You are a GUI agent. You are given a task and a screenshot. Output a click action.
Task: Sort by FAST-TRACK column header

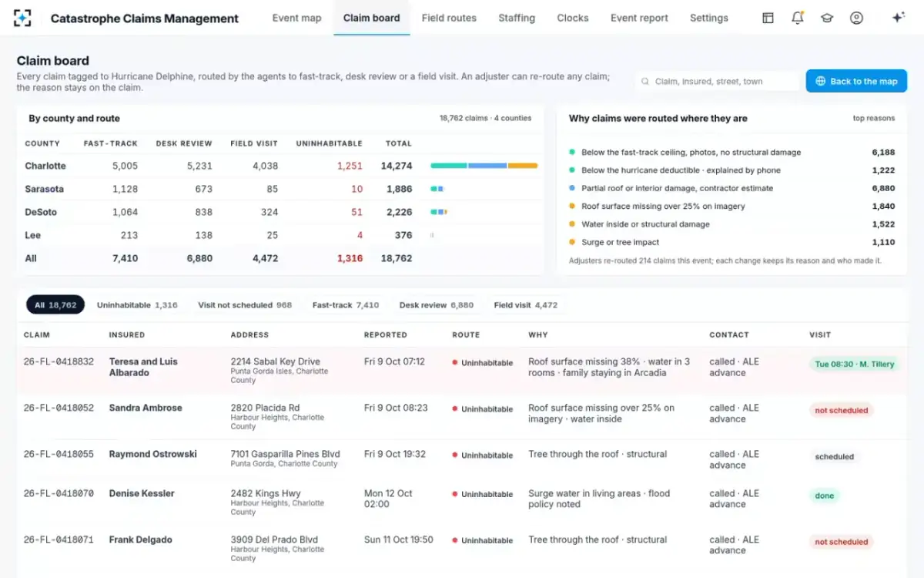pyautogui.click(x=110, y=143)
